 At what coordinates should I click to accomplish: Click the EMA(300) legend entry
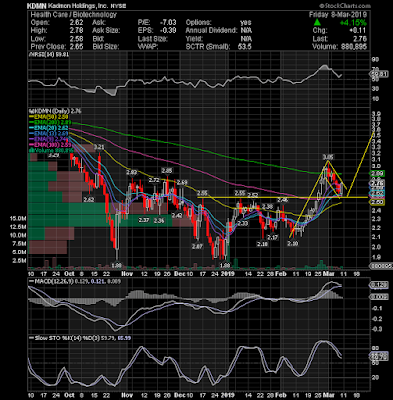point(49,145)
